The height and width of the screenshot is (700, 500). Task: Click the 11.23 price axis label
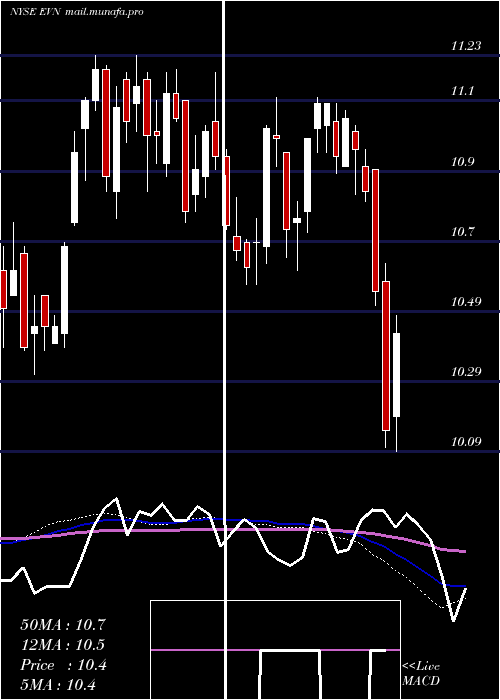[466, 46]
